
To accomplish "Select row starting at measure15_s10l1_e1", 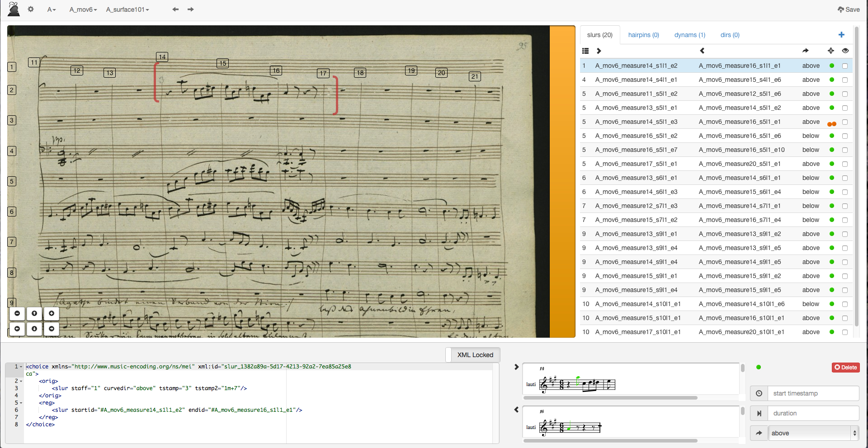I will tap(717, 318).
